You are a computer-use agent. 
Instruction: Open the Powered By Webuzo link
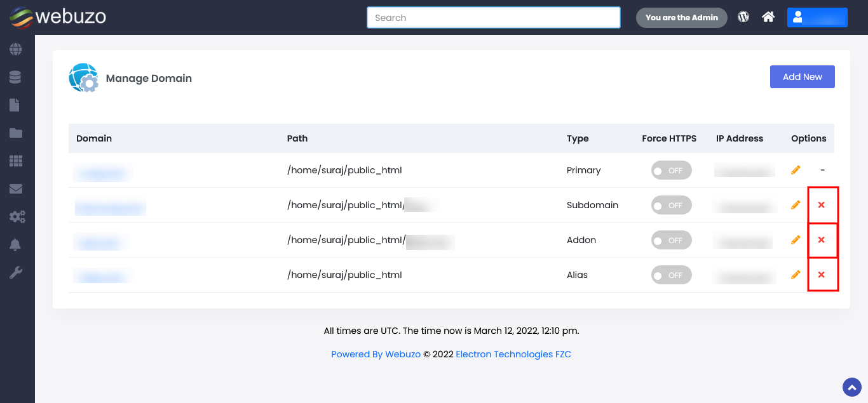376,354
